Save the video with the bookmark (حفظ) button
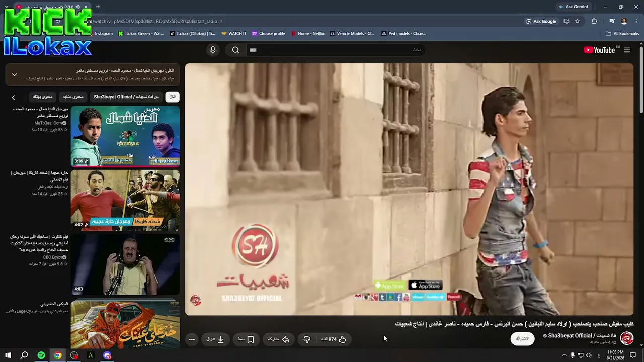Viewport: 644px width, 362px height. coord(246,339)
